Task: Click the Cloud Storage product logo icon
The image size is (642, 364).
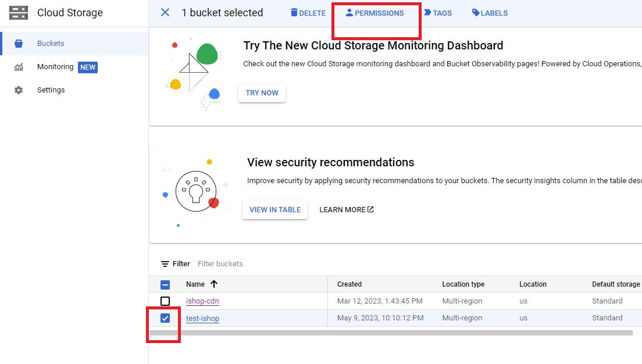Action: (19, 13)
